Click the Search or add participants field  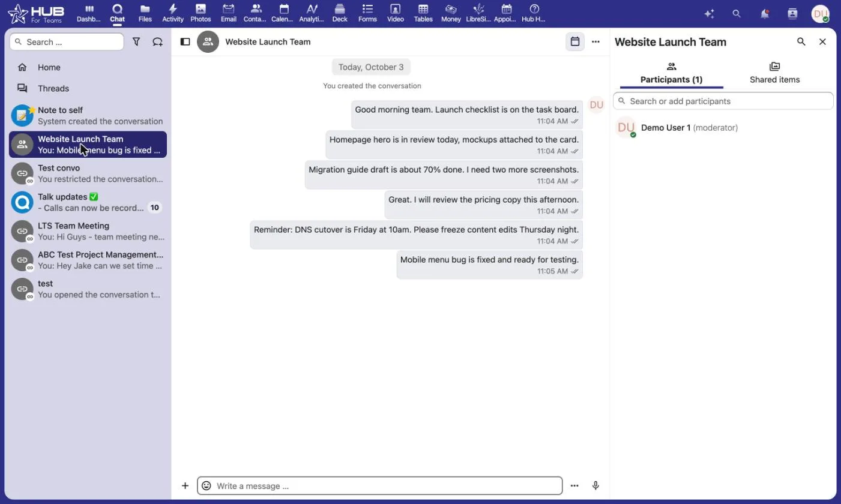click(x=723, y=101)
